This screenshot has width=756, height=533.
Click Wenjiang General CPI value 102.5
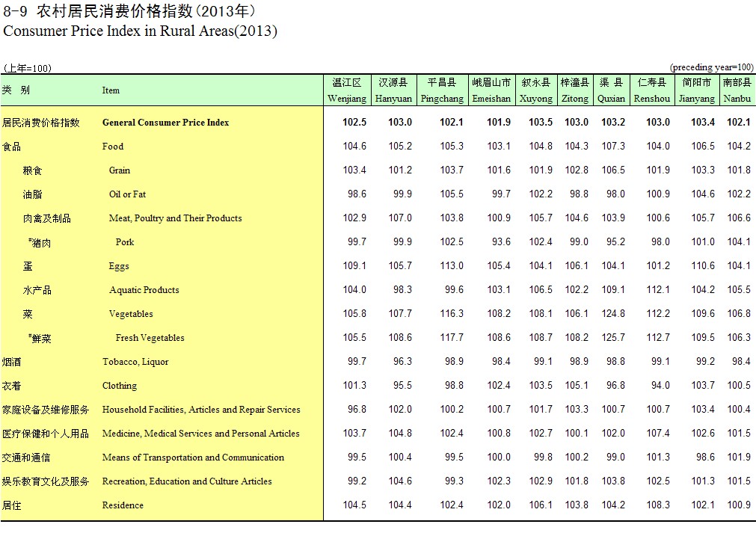354,123
